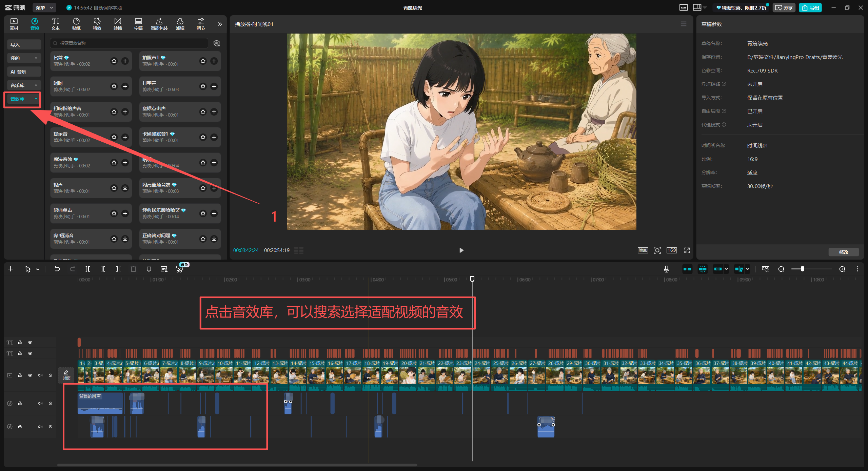Click the zoom in timeline plus icon
The image size is (868, 471).
point(842,269)
